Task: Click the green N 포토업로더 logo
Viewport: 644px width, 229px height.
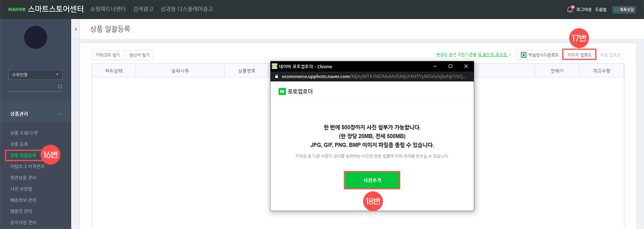Action: coord(282,91)
